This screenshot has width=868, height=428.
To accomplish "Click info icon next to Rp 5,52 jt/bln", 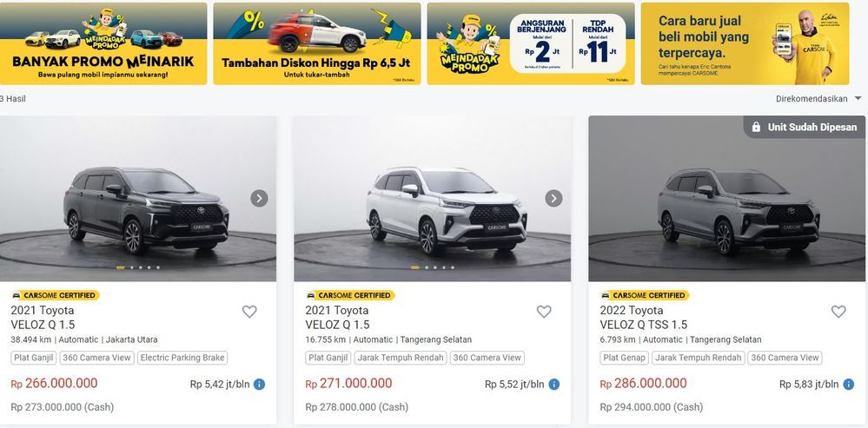I will tap(553, 385).
